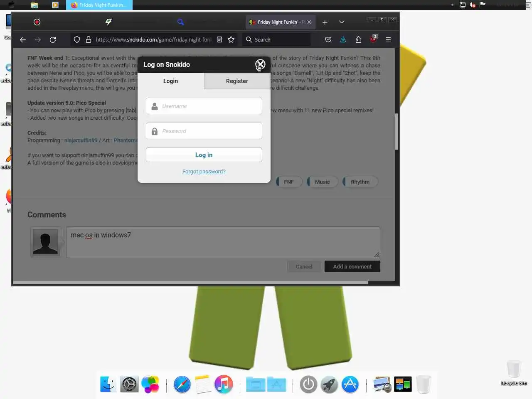
Task: Open the ninjamuffin99 credits link
Action: 81,140
